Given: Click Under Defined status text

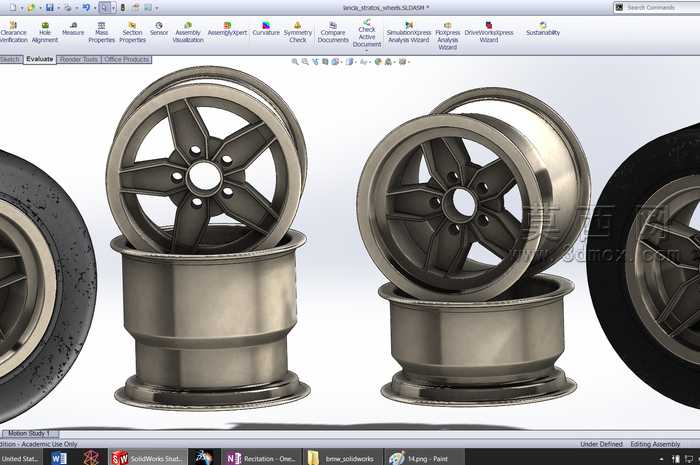Looking at the screenshot, I should click(x=601, y=444).
